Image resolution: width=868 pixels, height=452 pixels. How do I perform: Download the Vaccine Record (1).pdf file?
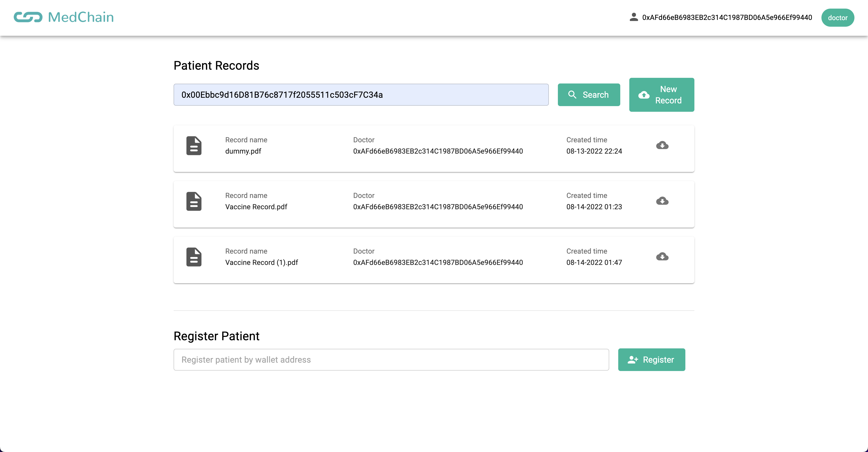[x=662, y=257]
